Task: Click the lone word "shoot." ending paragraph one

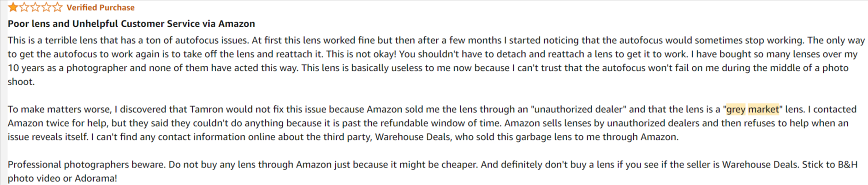Action: click(x=21, y=81)
